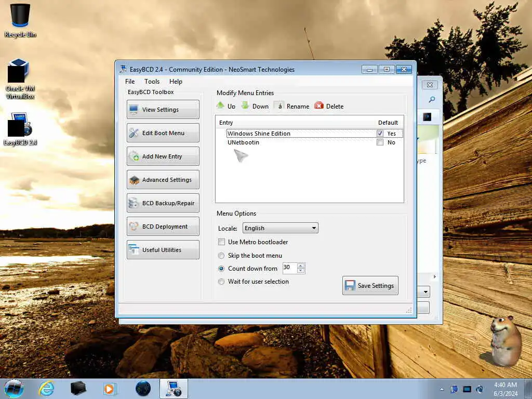Open the Recycle Bin desktop icon

(x=20, y=20)
